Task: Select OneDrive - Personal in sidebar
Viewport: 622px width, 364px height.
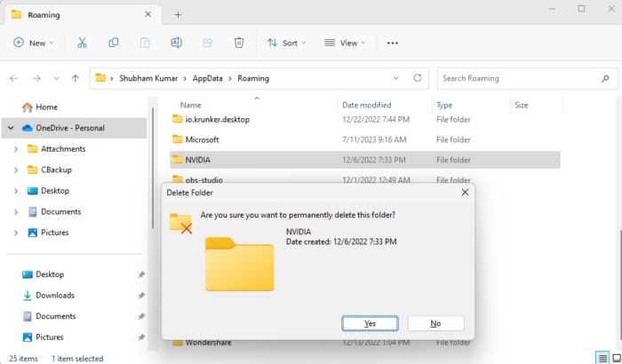Action: [x=74, y=128]
